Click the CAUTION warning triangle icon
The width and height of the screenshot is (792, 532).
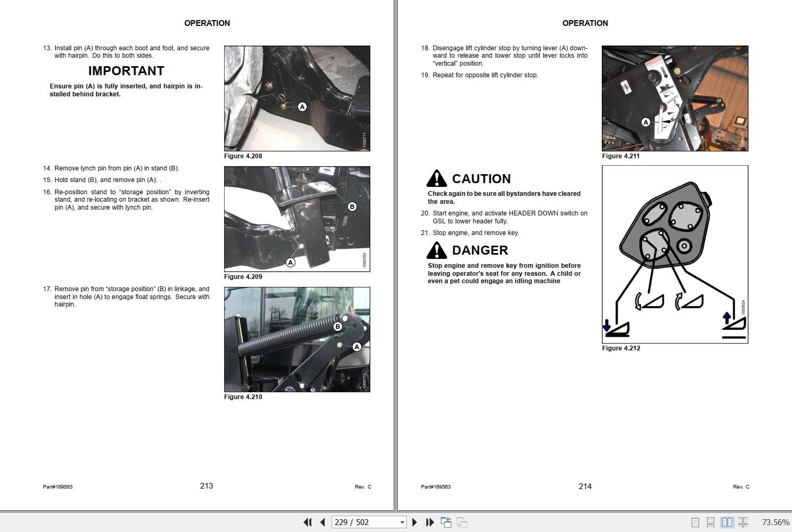click(437, 179)
